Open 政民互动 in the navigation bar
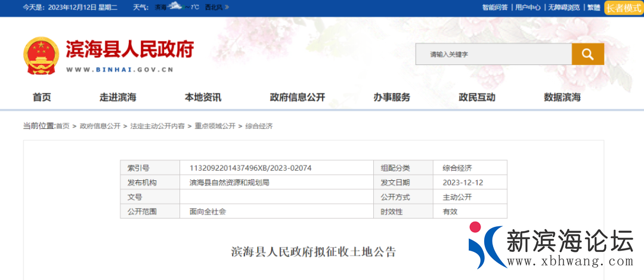 477,97
